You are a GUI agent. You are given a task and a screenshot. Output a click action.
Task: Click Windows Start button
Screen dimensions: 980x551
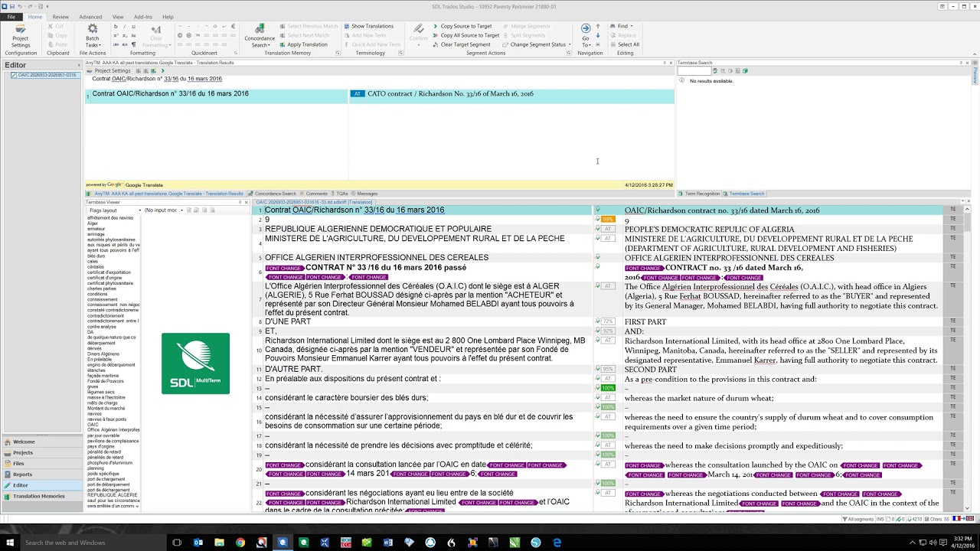pos(11,542)
